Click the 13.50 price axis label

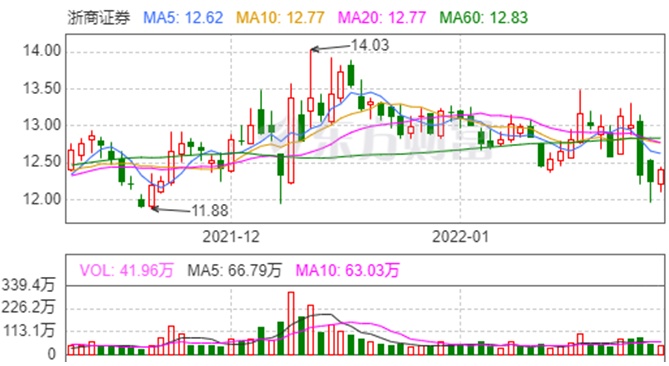coord(42,89)
